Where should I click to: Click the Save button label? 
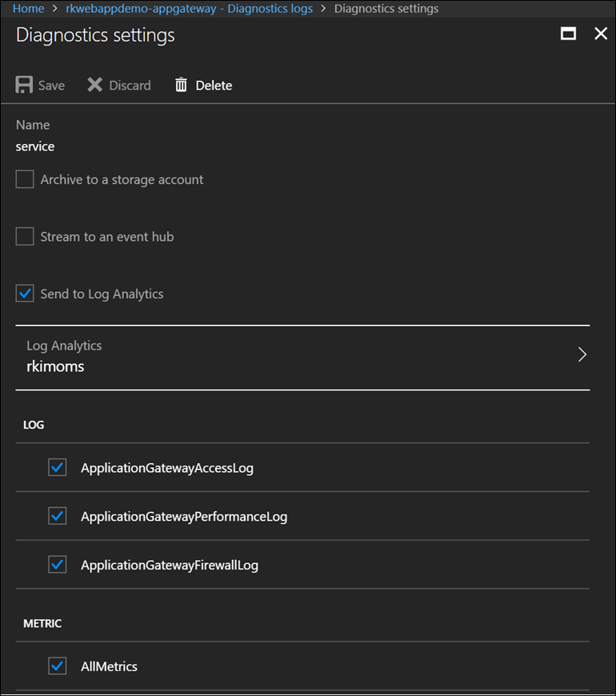click(52, 85)
